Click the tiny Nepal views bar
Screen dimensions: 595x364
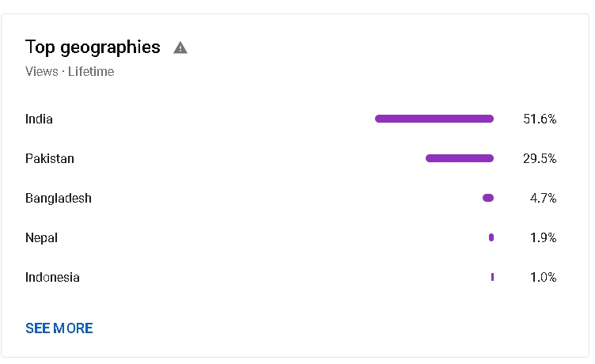(491, 237)
